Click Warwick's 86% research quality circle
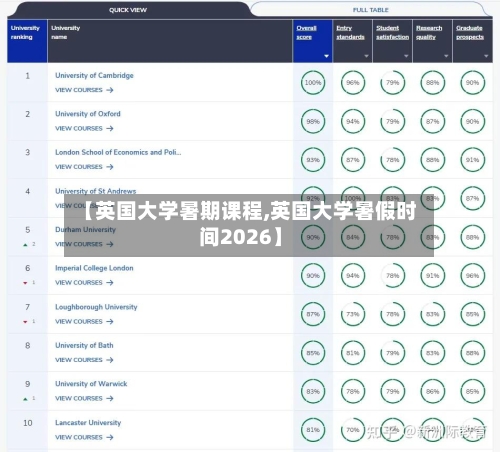The width and height of the screenshot is (500, 452). (432, 391)
